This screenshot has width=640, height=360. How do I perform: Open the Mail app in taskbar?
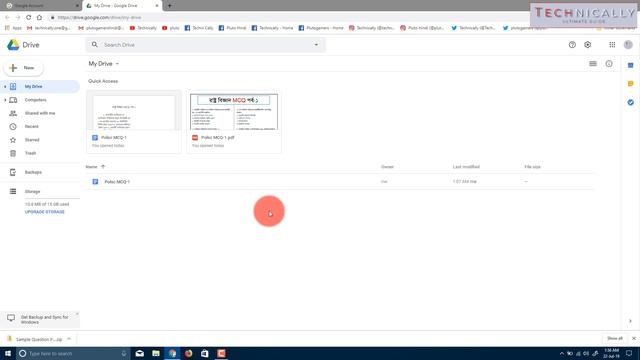[140, 353]
